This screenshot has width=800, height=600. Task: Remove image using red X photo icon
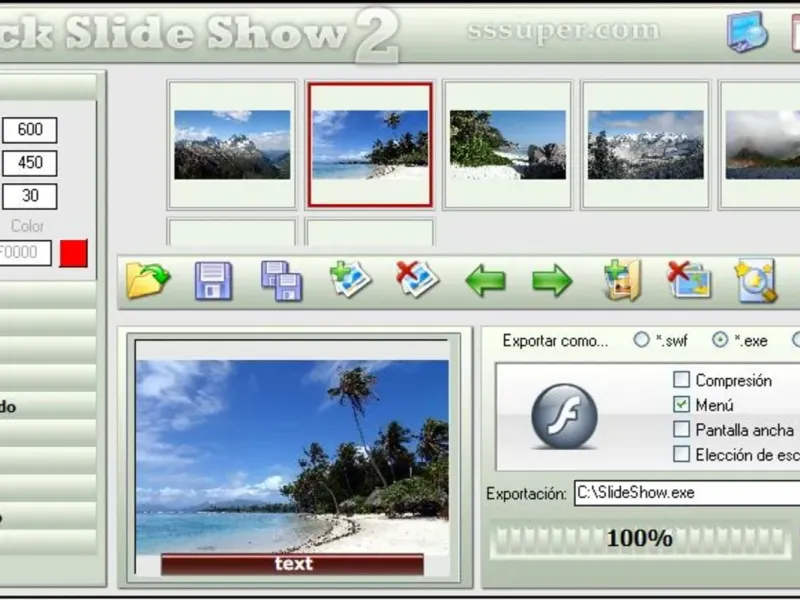click(x=417, y=279)
